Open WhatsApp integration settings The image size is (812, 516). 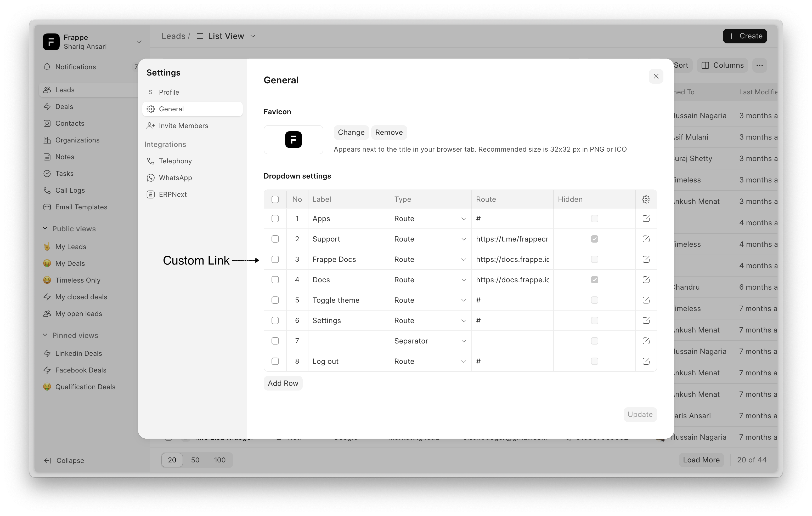click(x=175, y=177)
